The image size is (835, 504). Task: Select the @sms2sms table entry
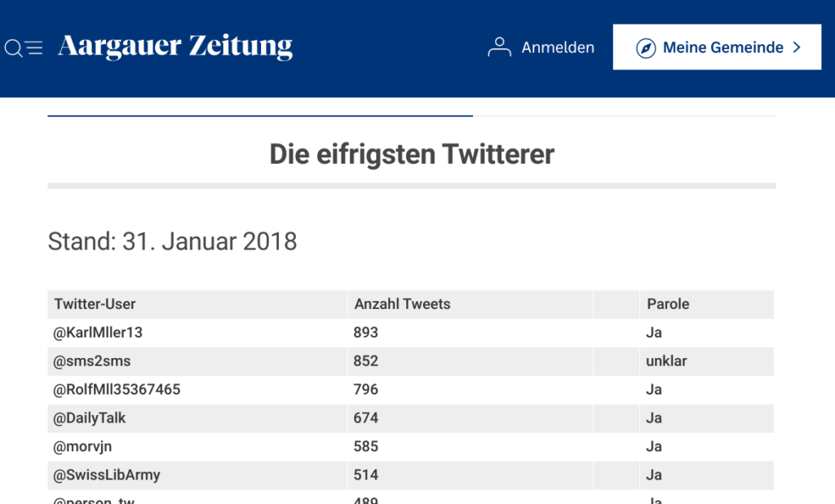click(92, 361)
